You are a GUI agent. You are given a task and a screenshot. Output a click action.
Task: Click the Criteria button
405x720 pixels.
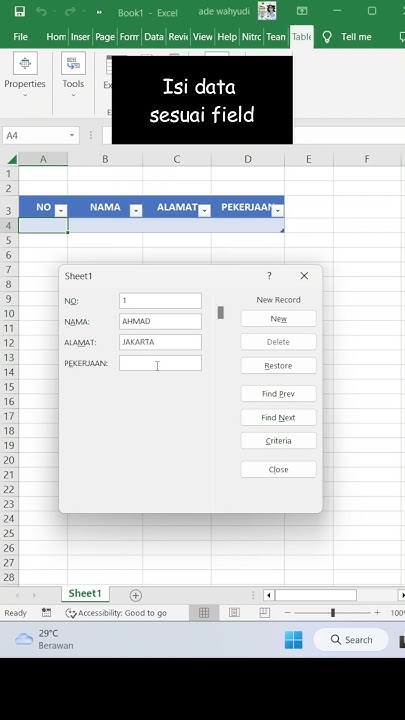(279, 441)
